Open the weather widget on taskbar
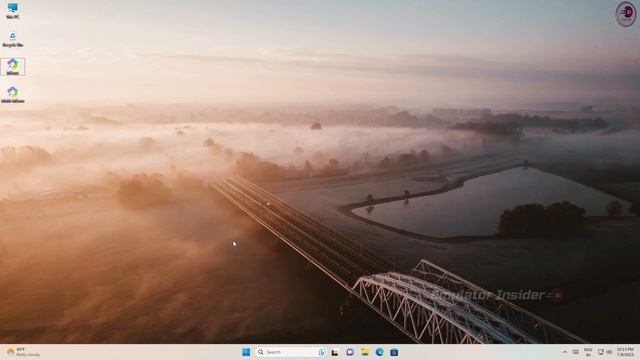The height and width of the screenshot is (360, 640). tap(23, 352)
